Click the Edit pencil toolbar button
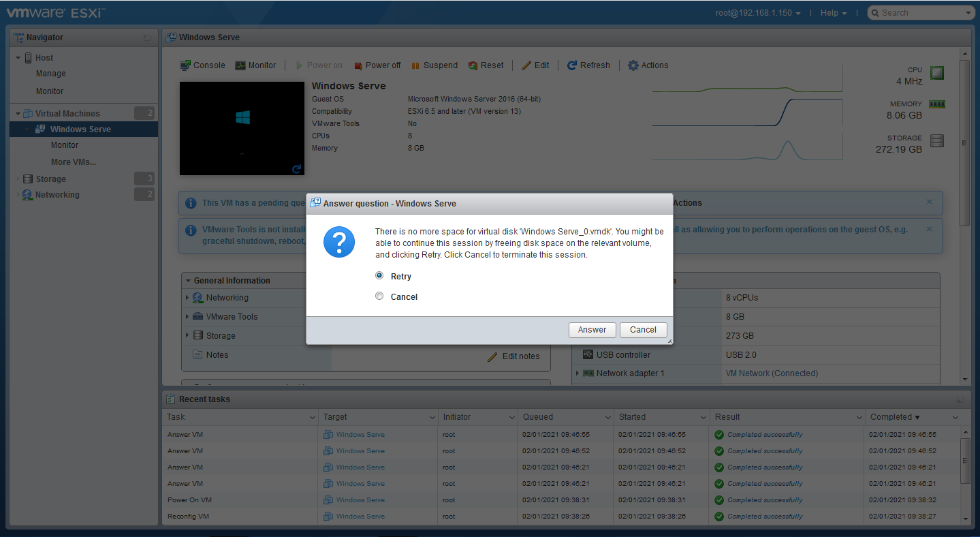Viewport: 980px width, 537px height. [x=535, y=65]
